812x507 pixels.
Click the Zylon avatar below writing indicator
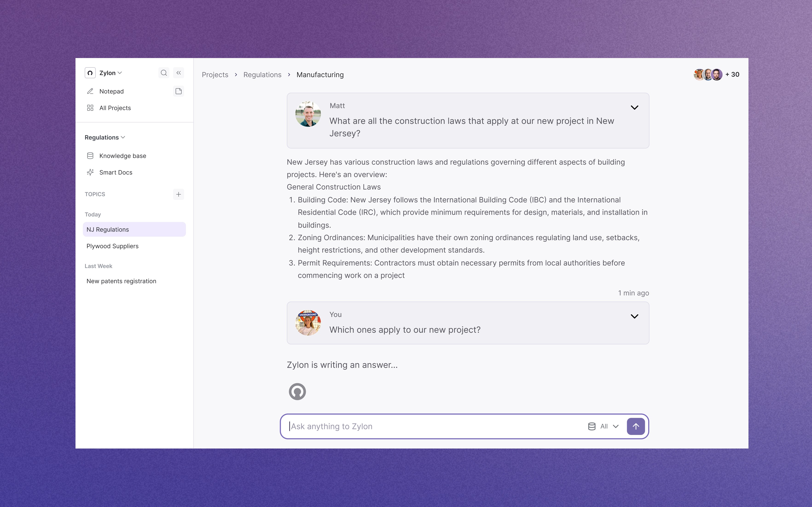[x=297, y=391]
